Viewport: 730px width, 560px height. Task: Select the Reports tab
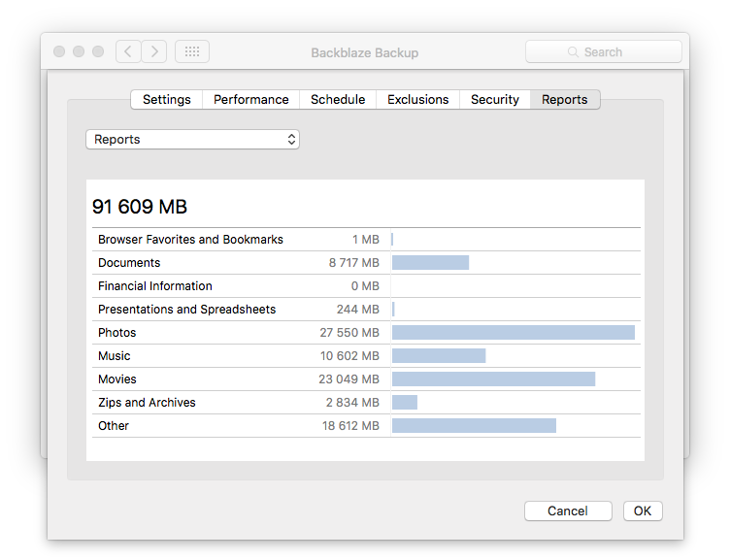(564, 100)
